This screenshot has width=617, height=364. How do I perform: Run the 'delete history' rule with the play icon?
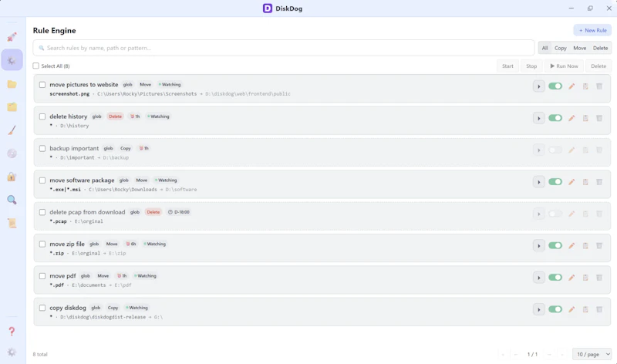click(538, 118)
